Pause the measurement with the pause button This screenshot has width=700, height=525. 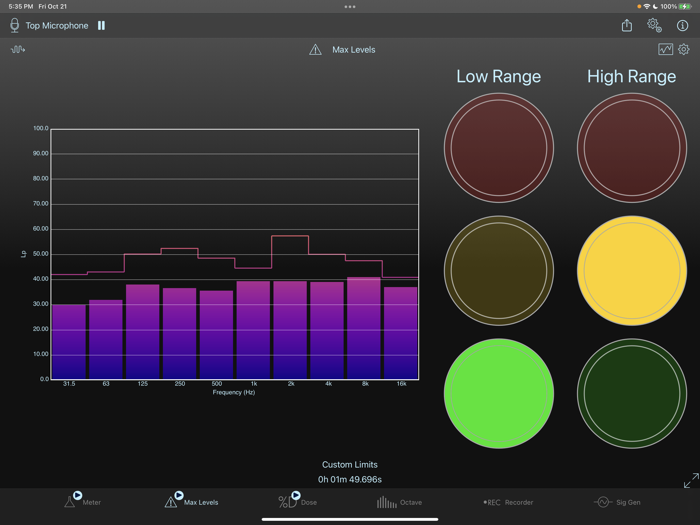click(x=101, y=25)
